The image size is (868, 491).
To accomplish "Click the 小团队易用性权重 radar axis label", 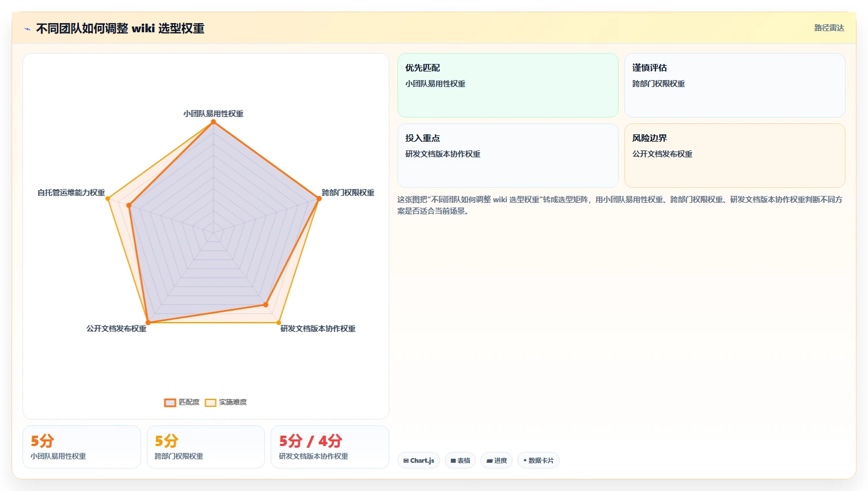I will point(213,114).
